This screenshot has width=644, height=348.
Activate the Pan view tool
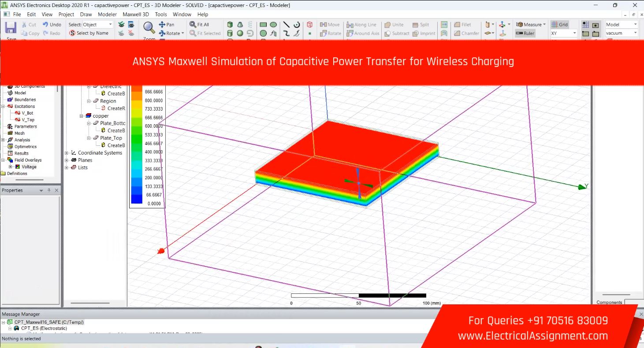167,25
